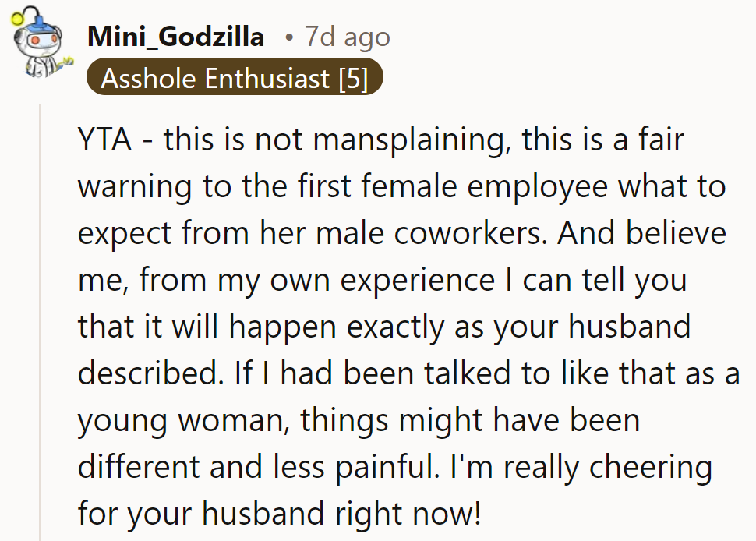Click the word "believe" in the comment
756x541 pixels.
[676, 233]
